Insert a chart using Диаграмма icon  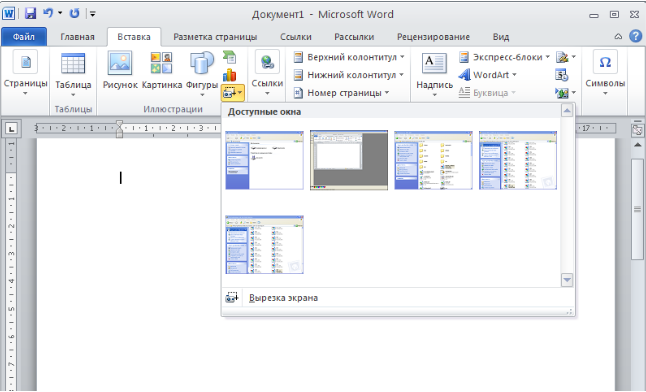pyautogui.click(x=229, y=75)
